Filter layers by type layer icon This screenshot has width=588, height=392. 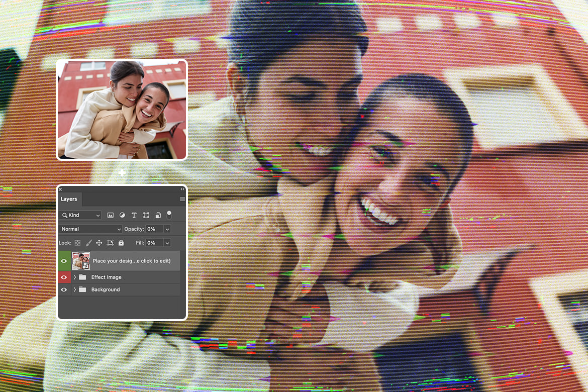(134, 215)
